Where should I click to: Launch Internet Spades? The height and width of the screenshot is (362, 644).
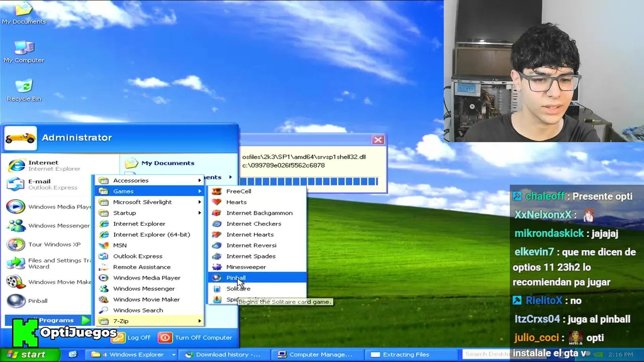pyautogui.click(x=257, y=256)
